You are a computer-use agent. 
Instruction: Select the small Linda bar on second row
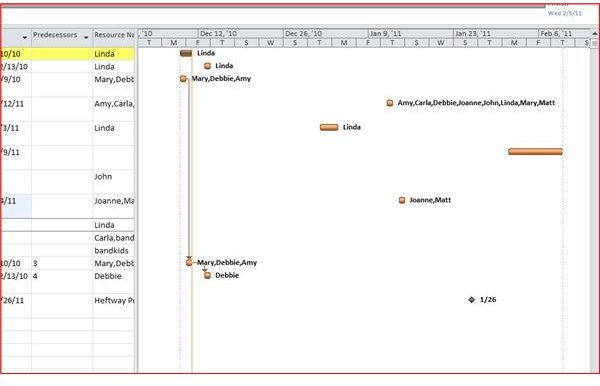click(x=207, y=66)
